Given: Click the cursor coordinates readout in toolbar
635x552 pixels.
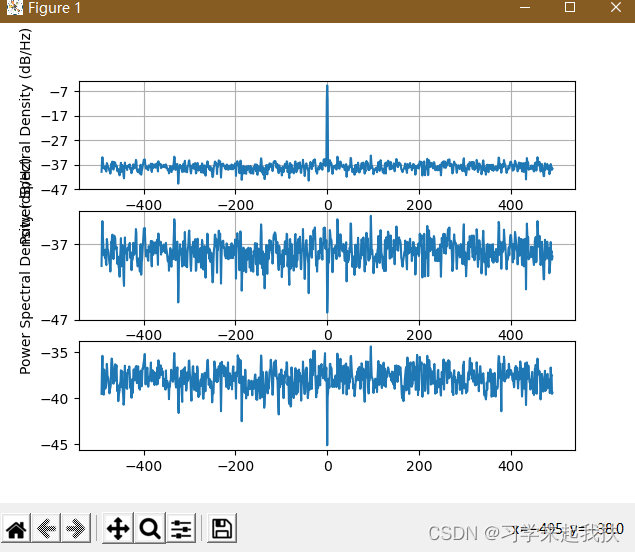Looking at the screenshot, I should coord(568,529).
